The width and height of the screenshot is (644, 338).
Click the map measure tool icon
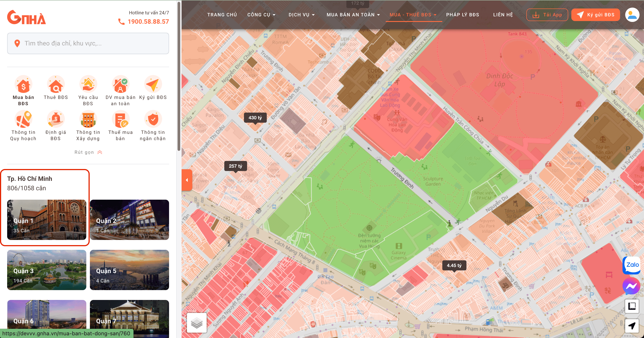tap(632, 306)
